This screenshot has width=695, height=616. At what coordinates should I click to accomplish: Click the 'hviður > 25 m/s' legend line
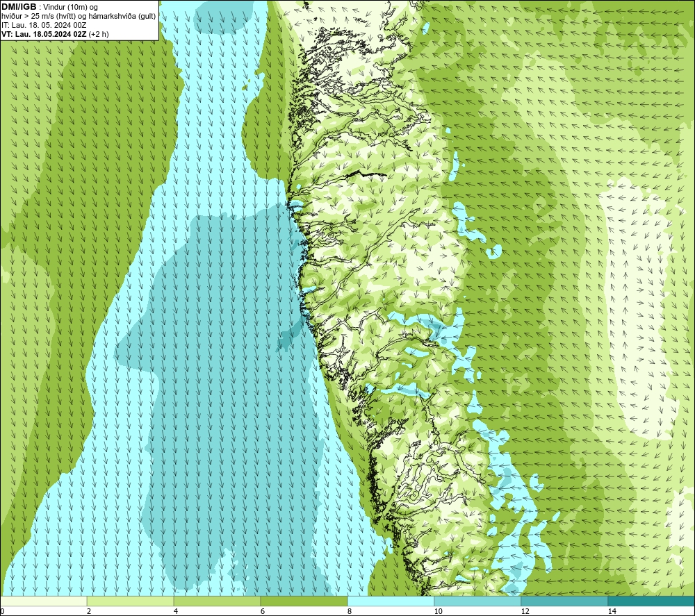pos(79,17)
